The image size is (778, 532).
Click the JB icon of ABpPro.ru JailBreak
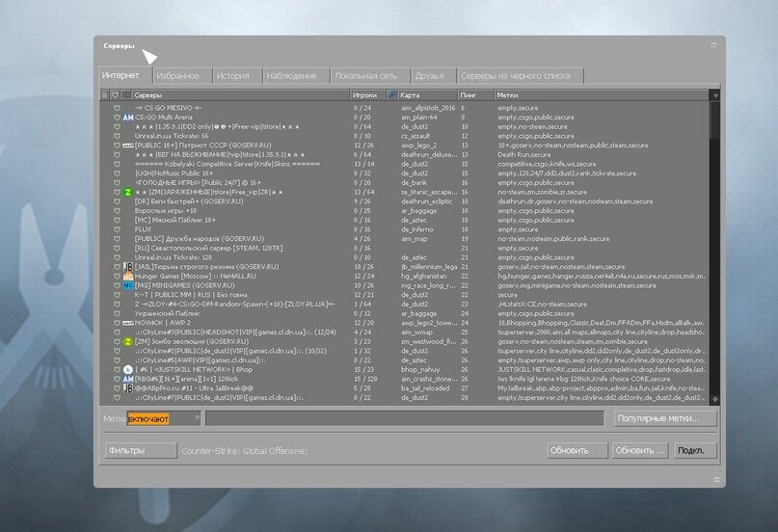(x=128, y=388)
